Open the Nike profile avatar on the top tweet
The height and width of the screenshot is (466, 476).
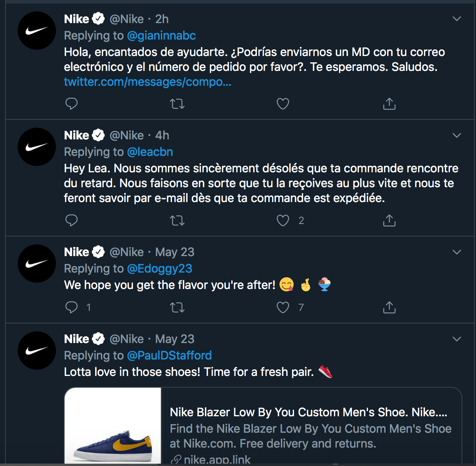[36, 30]
